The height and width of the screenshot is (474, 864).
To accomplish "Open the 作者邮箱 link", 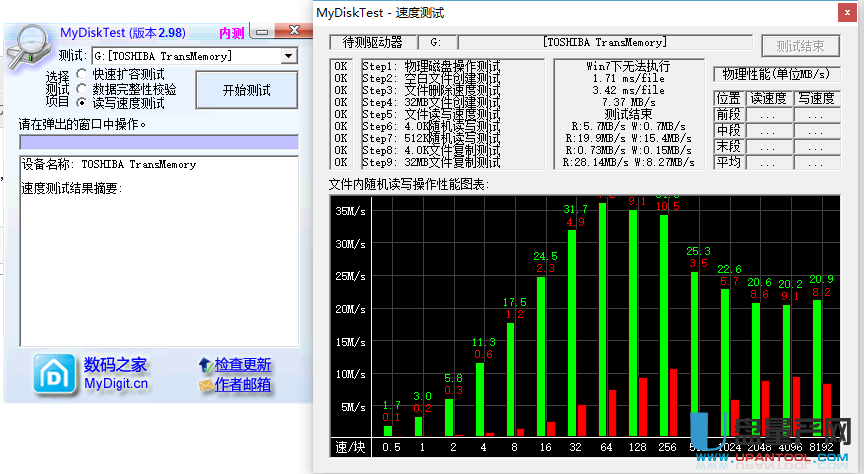I will [x=243, y=384].
